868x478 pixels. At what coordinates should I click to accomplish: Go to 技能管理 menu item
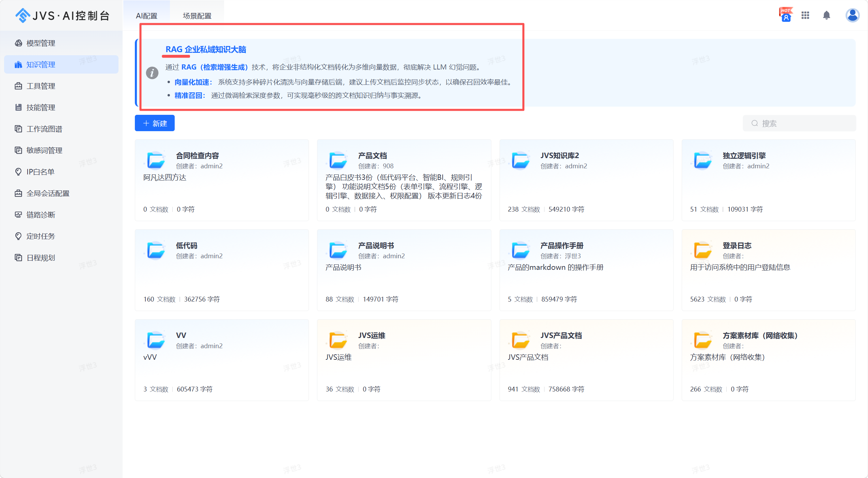61,107
